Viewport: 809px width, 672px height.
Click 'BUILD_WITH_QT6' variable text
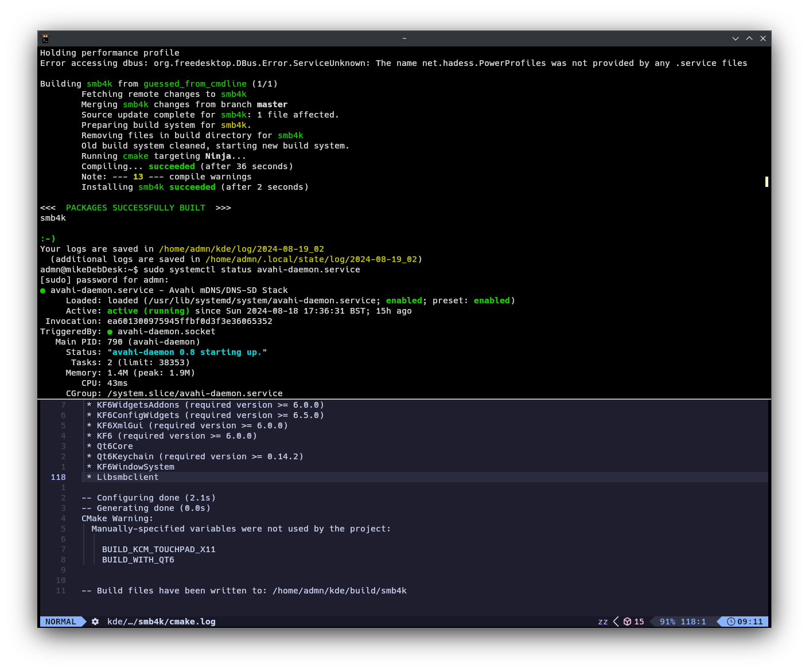click(x=138, y=560)
